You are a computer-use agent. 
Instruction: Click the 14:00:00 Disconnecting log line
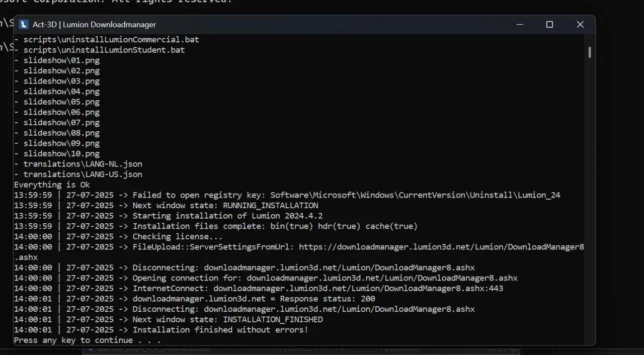click(x=245, y=268)
